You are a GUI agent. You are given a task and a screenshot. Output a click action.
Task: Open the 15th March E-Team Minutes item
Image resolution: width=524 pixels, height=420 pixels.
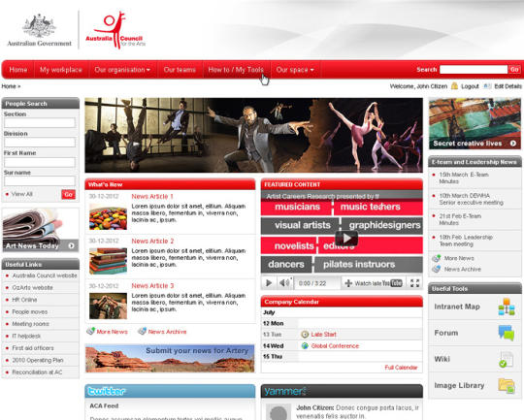click(x=464, y=178)
